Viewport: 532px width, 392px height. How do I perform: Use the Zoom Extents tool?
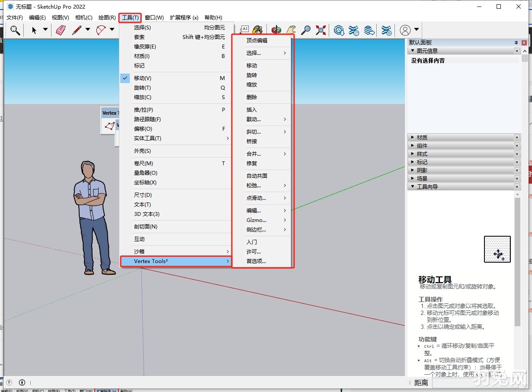point(320,30)
